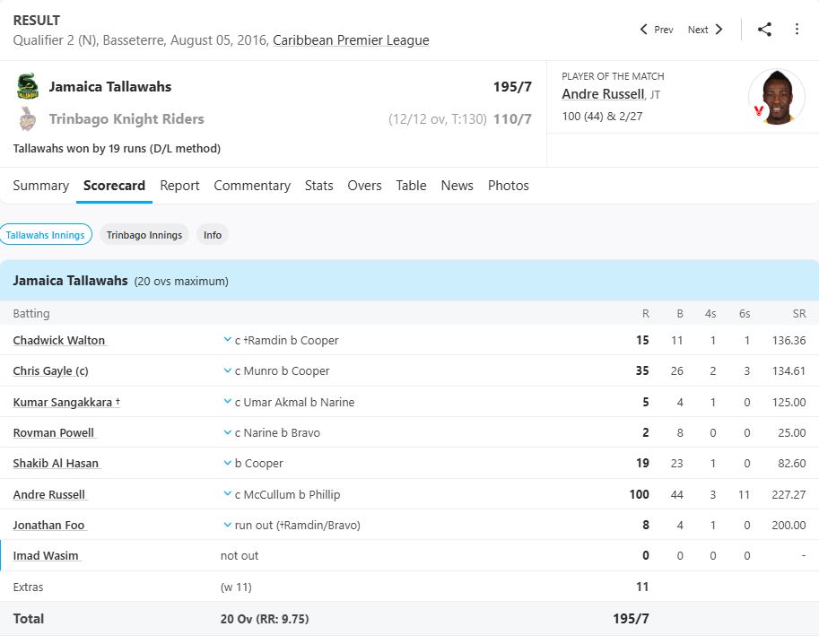Open Rovman Powell's player profile
This screenshot has height=644, width=819.
pos(53,433)
